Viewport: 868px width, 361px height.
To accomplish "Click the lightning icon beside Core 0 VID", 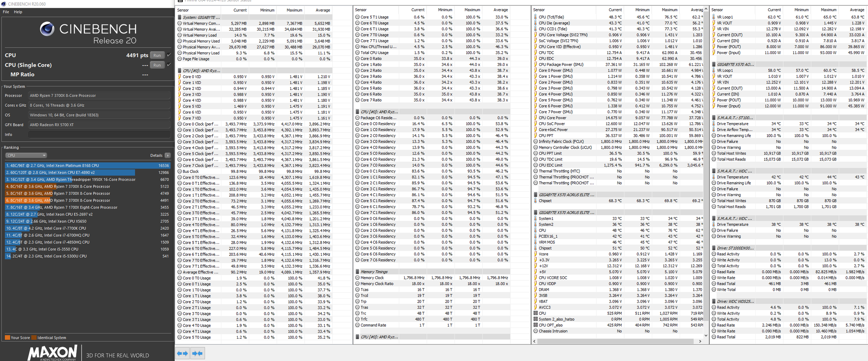I will (x=179, y=76).
